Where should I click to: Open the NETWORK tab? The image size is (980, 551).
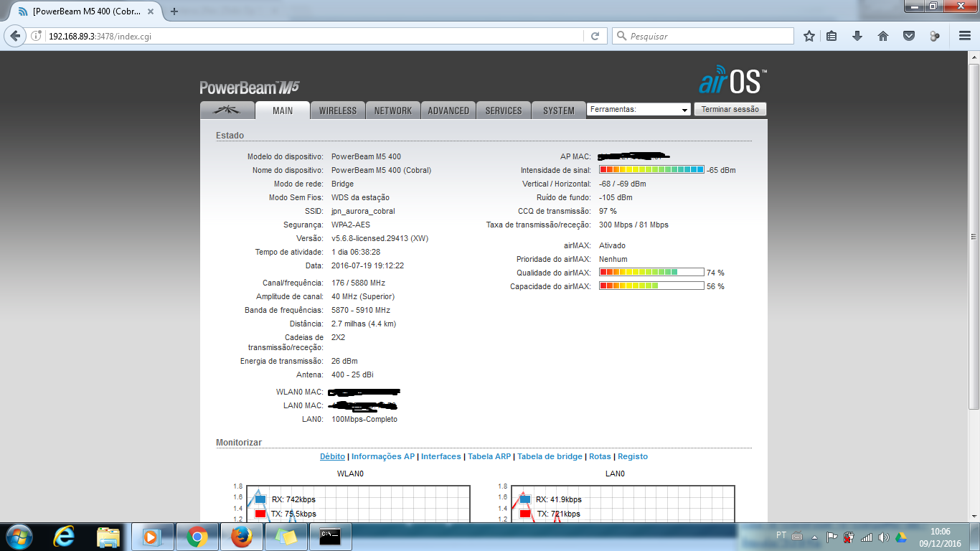point(393,110)
